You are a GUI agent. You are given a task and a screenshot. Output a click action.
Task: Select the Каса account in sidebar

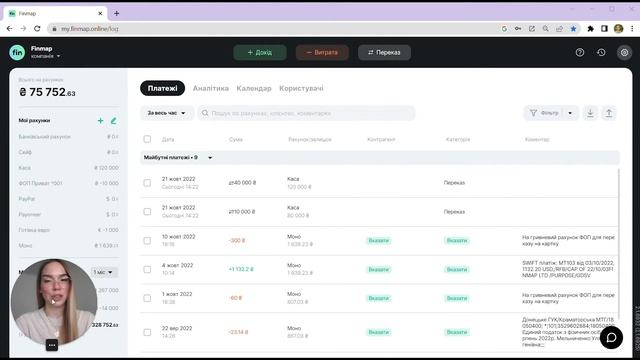coord(69,168)
